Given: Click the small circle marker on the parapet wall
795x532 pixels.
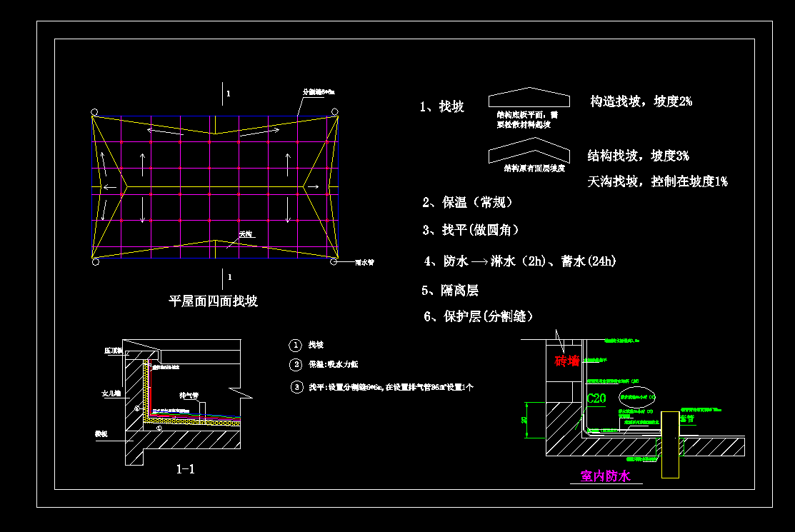Looking at the screenshot, I should (136, 408).
